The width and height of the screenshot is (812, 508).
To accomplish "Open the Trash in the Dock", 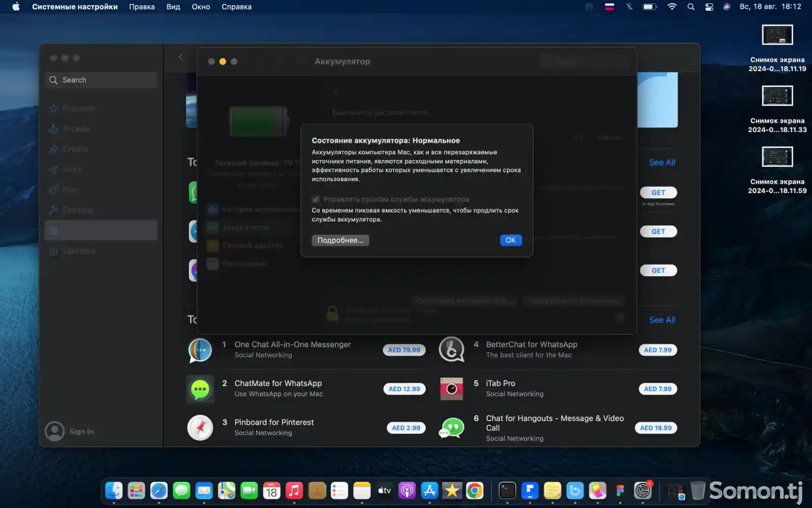I will click(x=698, y=491).
